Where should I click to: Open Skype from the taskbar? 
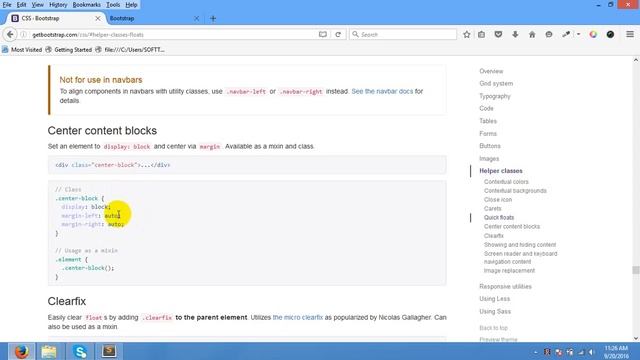pyautogui.click(x=80, y=351)
